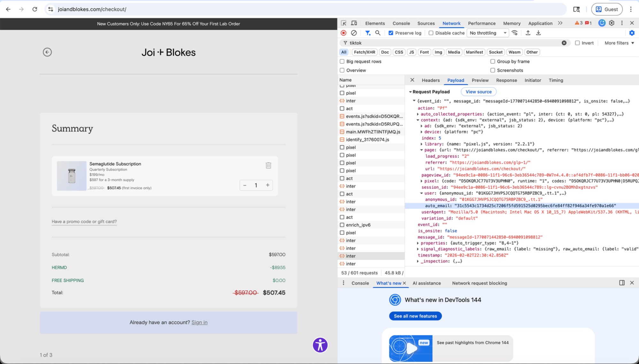The image size is (639, 364).
Task: Open the Response tab
Action: (x=506, y=80)
